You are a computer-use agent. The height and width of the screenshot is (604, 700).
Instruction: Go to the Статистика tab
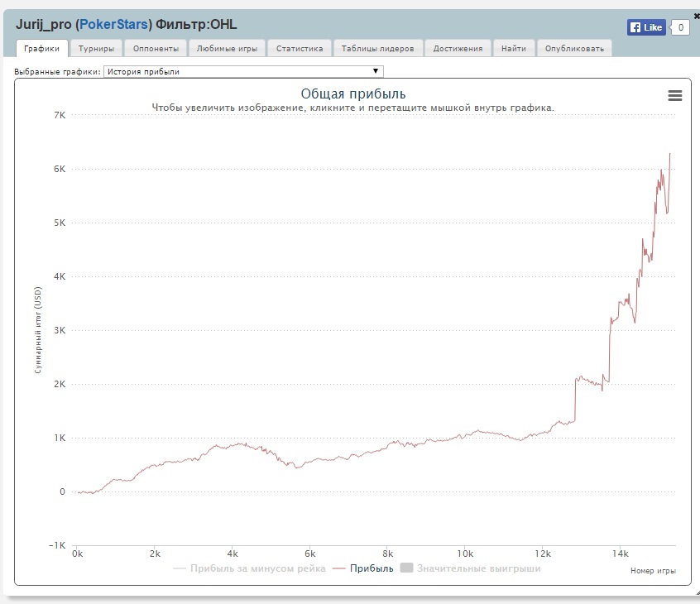[300, 49]
